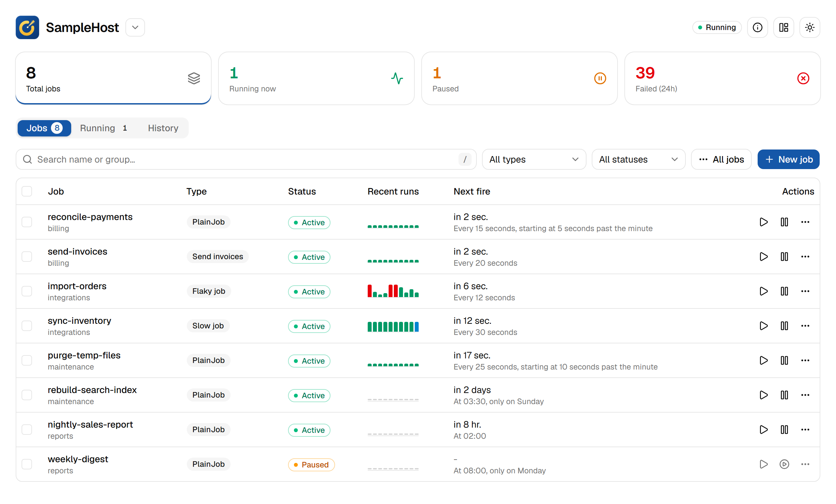Trigger import-orders job now
Viewport: 836px width, 504px height.
pos(764,291)
